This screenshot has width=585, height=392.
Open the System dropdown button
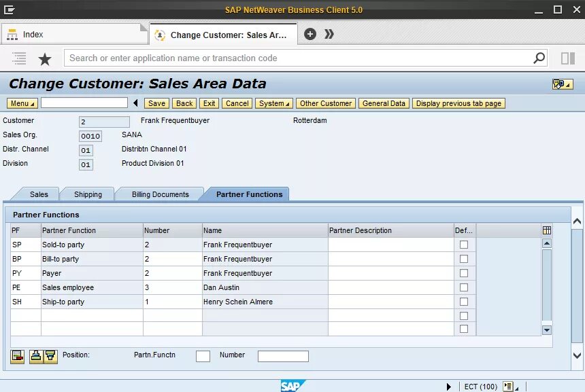click(x=274, y=103)
